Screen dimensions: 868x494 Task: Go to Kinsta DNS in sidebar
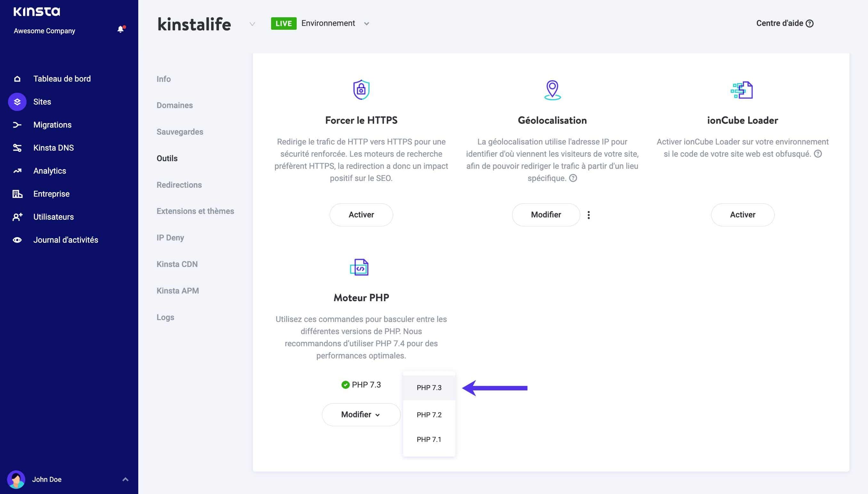point(53,148)
